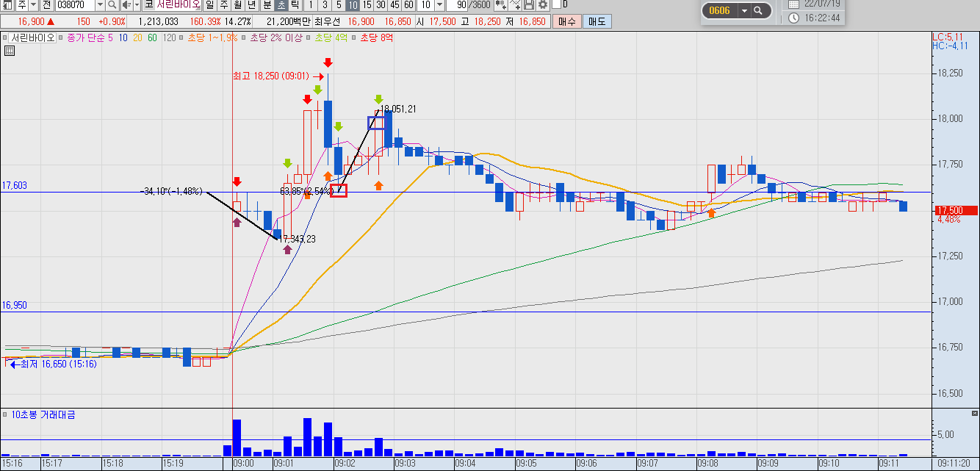Screen dimensions: 980x471
Task: Click the grid table icon below indicator legend
Action: coord(10,51)
